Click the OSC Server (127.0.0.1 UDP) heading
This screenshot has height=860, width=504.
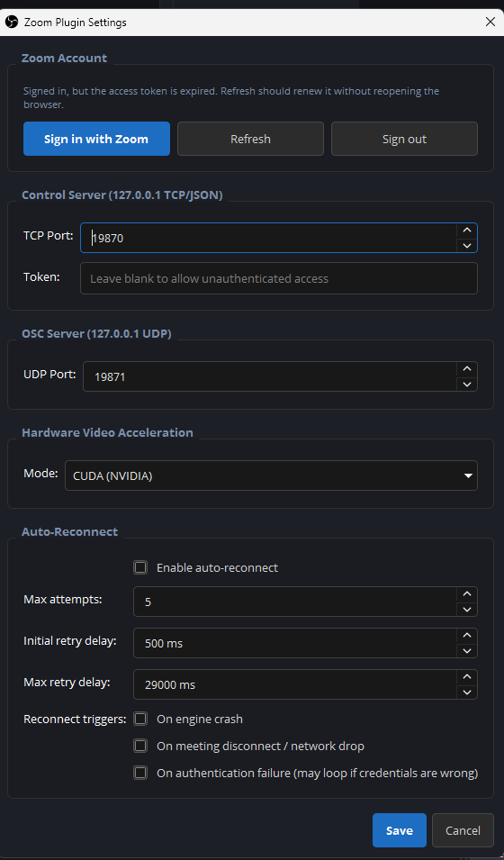pyautogui.click(x=96, y=333)
